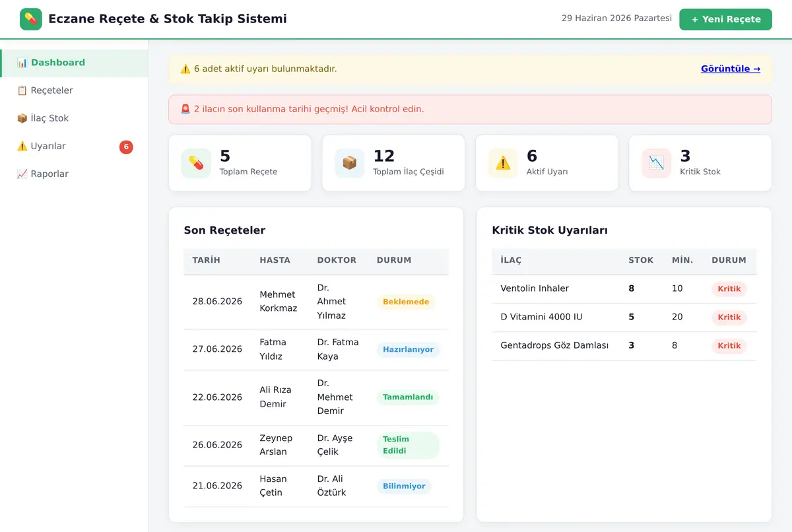Screen dimensions: 792x532
Task: Click the date 28.06.2026
Action: click(x=217, y=302)
